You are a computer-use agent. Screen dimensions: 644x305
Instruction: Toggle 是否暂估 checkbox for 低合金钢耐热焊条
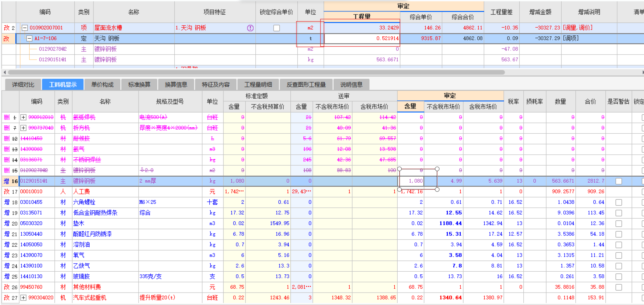(x=619, y=213)
